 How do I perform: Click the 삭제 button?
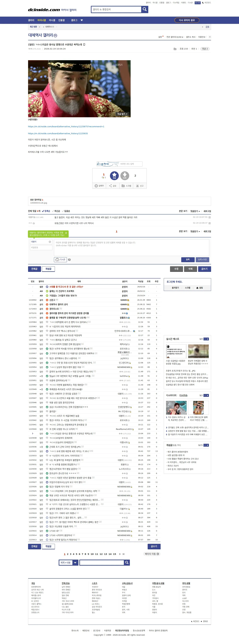point(190,269)
